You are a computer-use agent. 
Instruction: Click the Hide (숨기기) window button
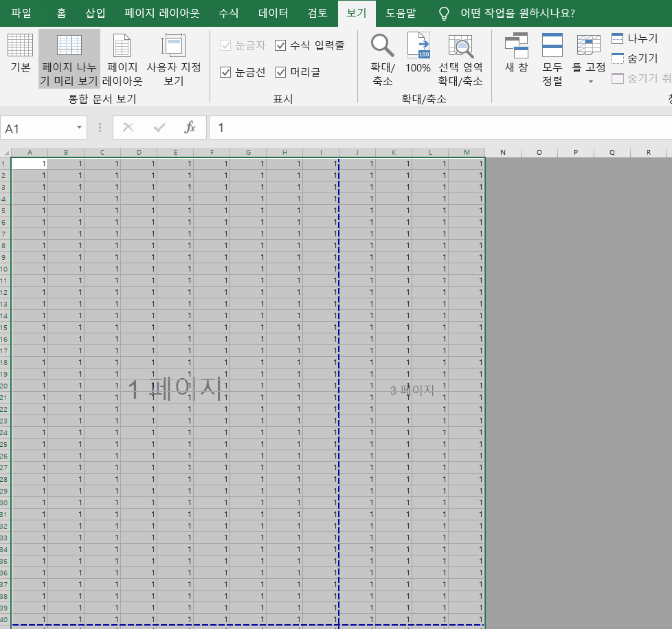click(635, 58)
